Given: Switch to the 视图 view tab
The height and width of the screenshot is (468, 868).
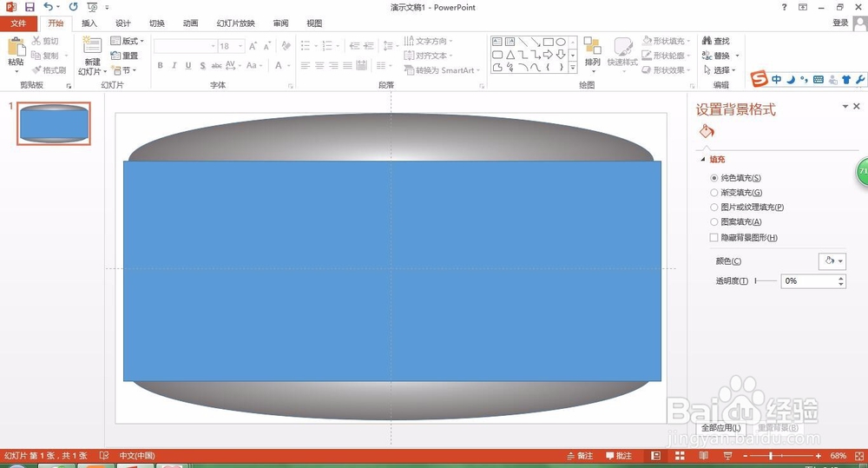Looking at the screenshot, I should tap(314, 23).
